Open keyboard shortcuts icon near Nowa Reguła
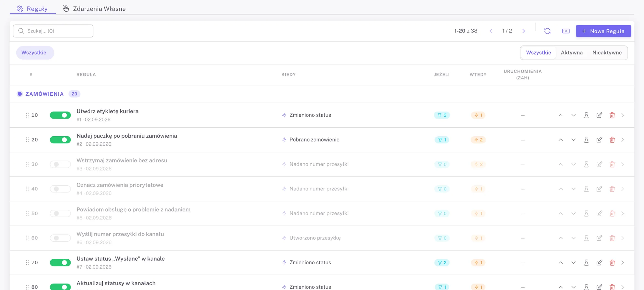This screenshot has height=290, width=644. (x=566, y=31)
